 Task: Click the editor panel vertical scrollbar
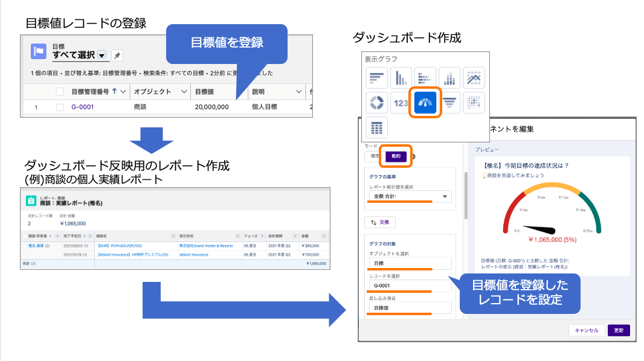tap(466, 195)
